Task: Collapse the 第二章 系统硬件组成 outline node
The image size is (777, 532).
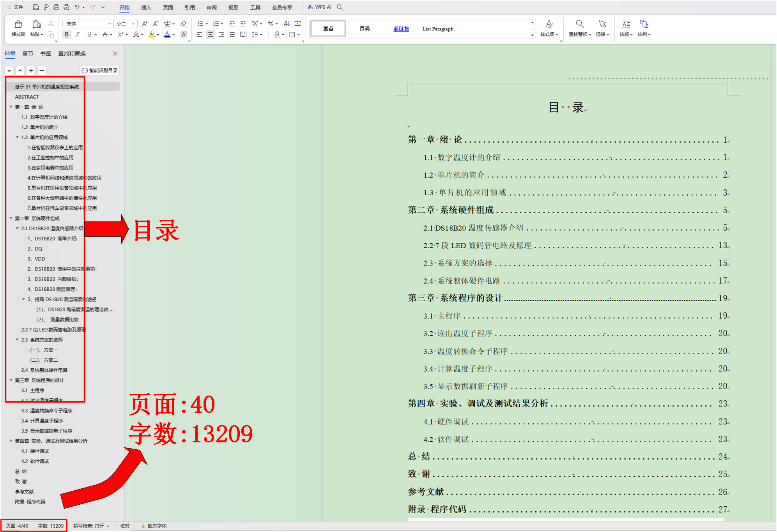Action: (11, 218)
